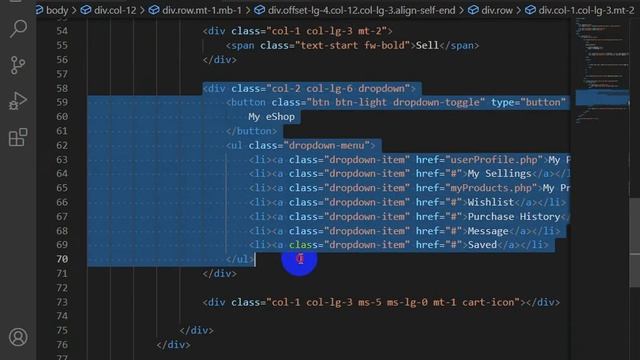Click line number 54 in gutter
640x360 pixels.
pyautogui.click(x=62, y=31)
